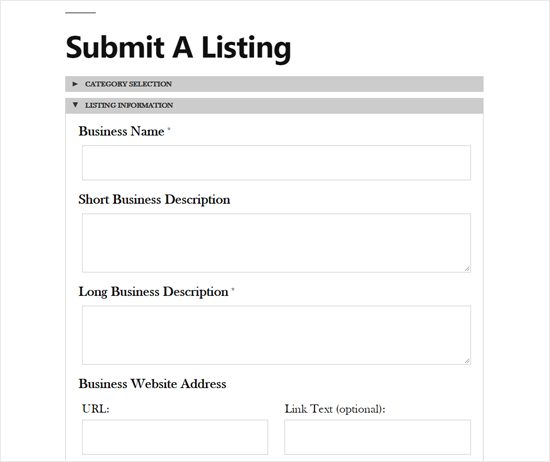Click required asterisk beside Business Name
Screen dimensions: 550x462
(169, 129)
